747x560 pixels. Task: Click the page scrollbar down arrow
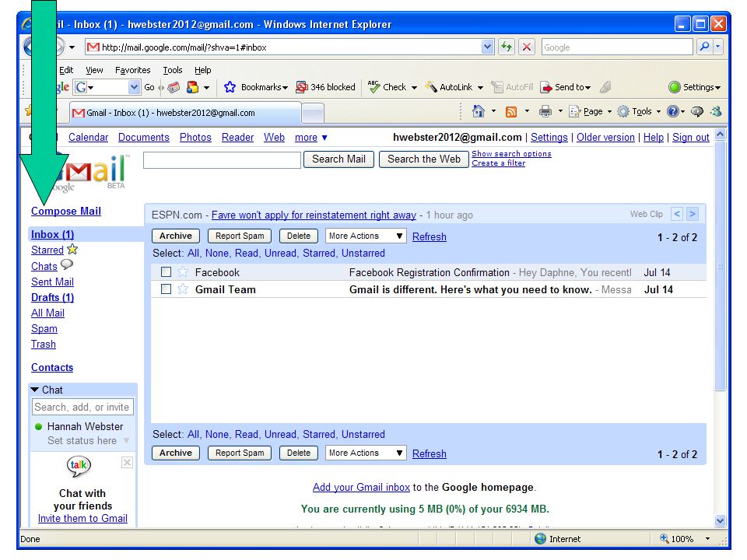720,520
